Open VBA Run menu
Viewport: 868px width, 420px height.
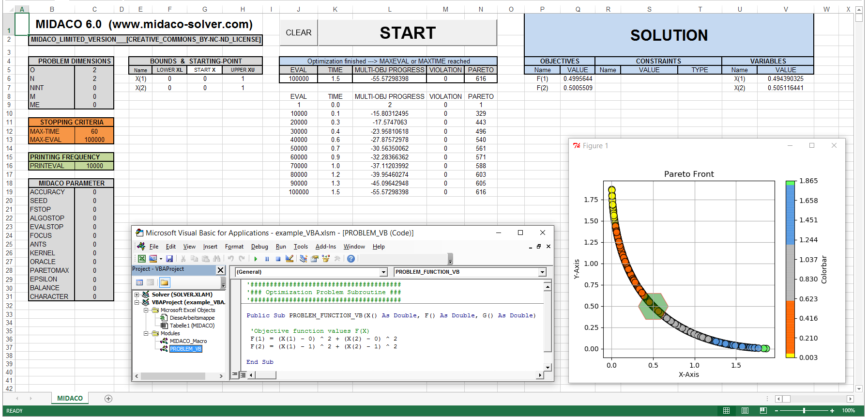pos(281,247)
